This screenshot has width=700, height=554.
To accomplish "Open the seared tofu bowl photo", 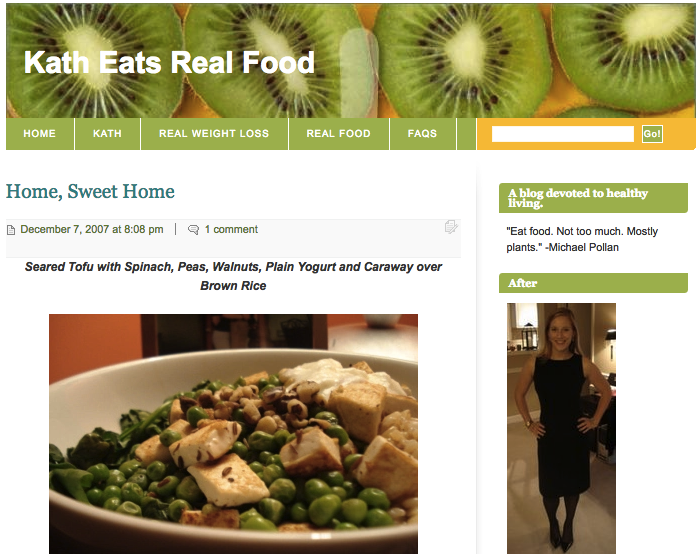I will pyautogui.click(x=233, y=434).
